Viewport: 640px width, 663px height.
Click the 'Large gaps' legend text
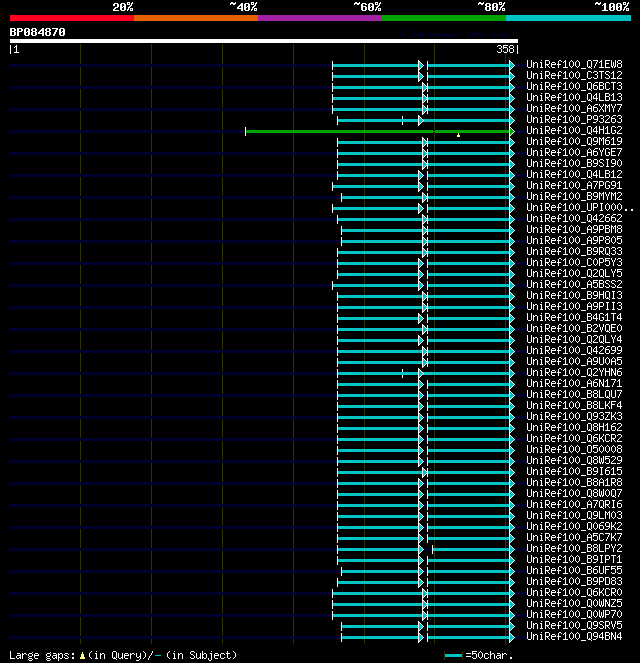pos(42,655)
